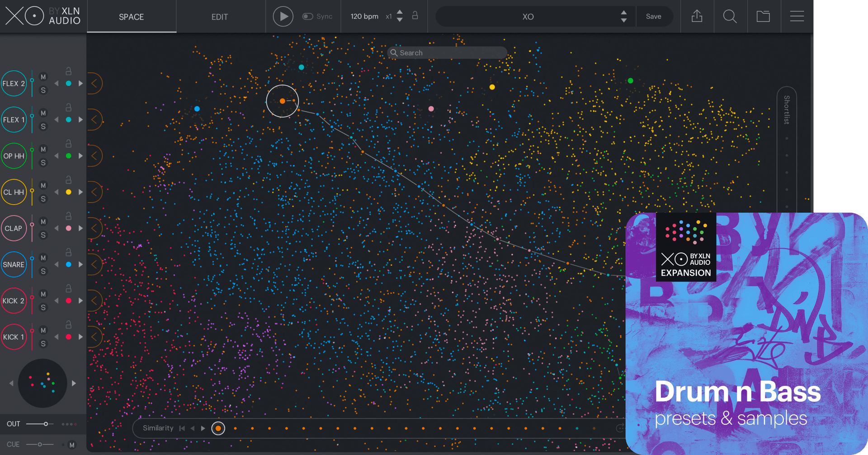This screenshot has height=455, width=868.
Task: Select the CLAP channel pad
Action: click(14, 228)
